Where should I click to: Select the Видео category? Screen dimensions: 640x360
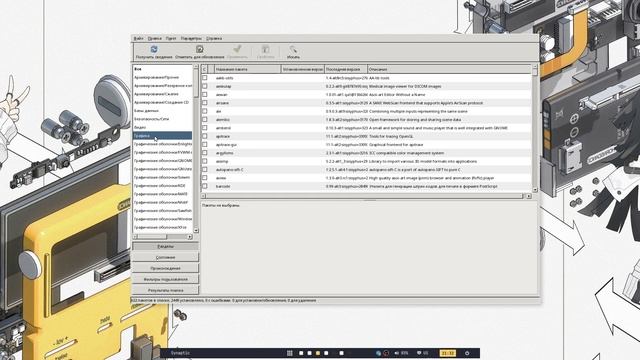(162, 127)
